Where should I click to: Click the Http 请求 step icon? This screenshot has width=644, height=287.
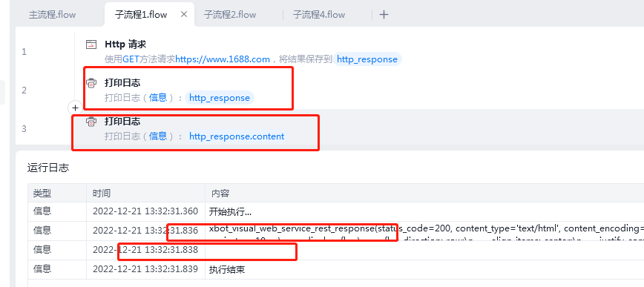click(91, 44)
